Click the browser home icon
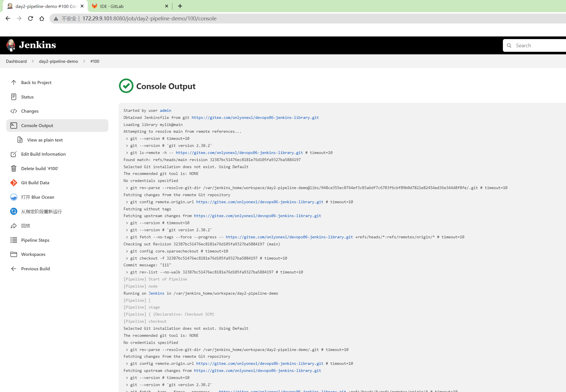Image resolution: width=566 pixels, height=392 pixels. pos(42,18)
